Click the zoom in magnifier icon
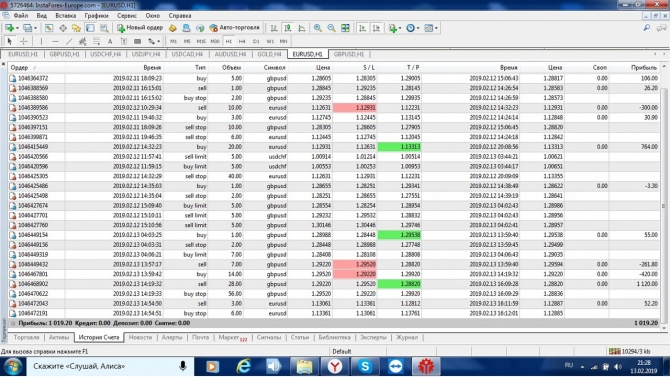Viewport: 670px width, 377px height. click(x=317, y=28)
